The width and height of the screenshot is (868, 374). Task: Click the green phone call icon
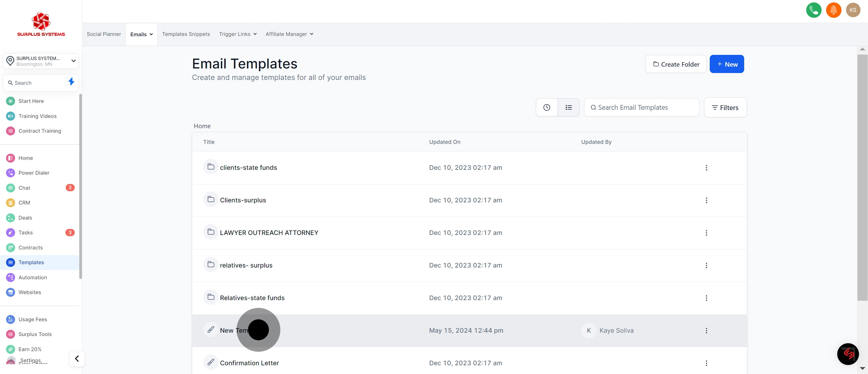[813, 10]
